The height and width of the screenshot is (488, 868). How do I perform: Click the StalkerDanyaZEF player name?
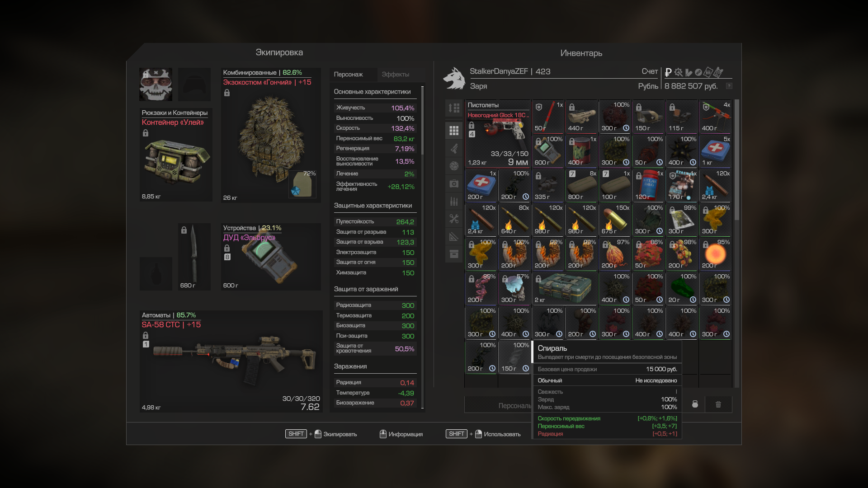point(499,71)
